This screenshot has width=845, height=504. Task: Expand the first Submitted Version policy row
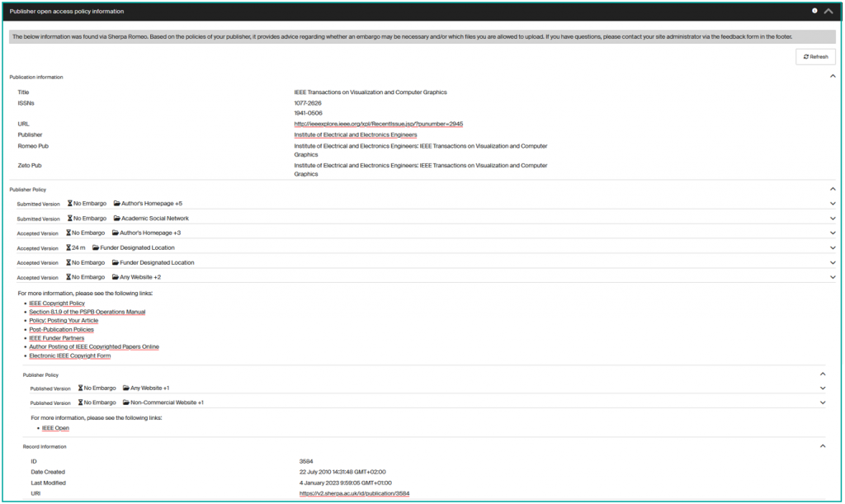(833, 203)
